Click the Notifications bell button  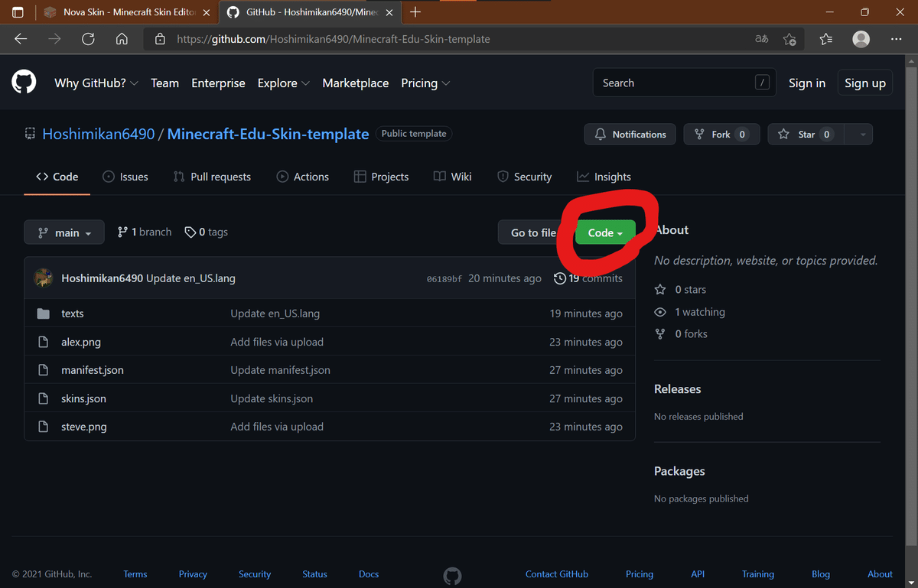coord(630,135)
